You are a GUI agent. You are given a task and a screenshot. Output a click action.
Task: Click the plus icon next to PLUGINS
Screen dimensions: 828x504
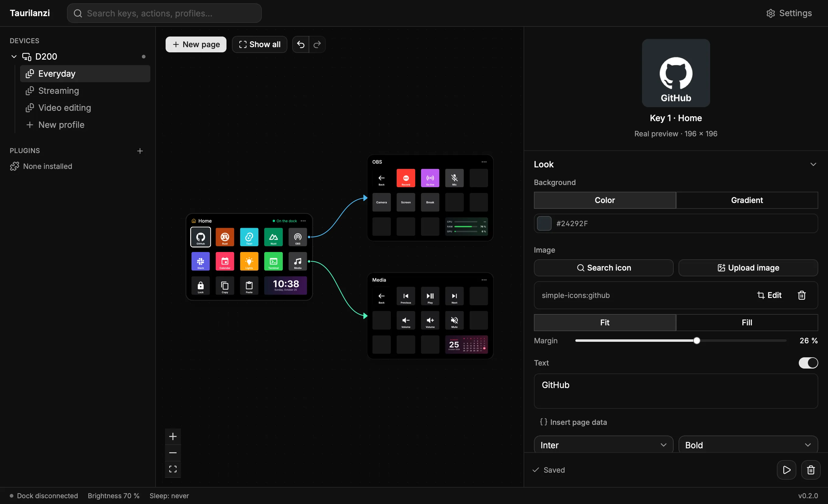140,151
